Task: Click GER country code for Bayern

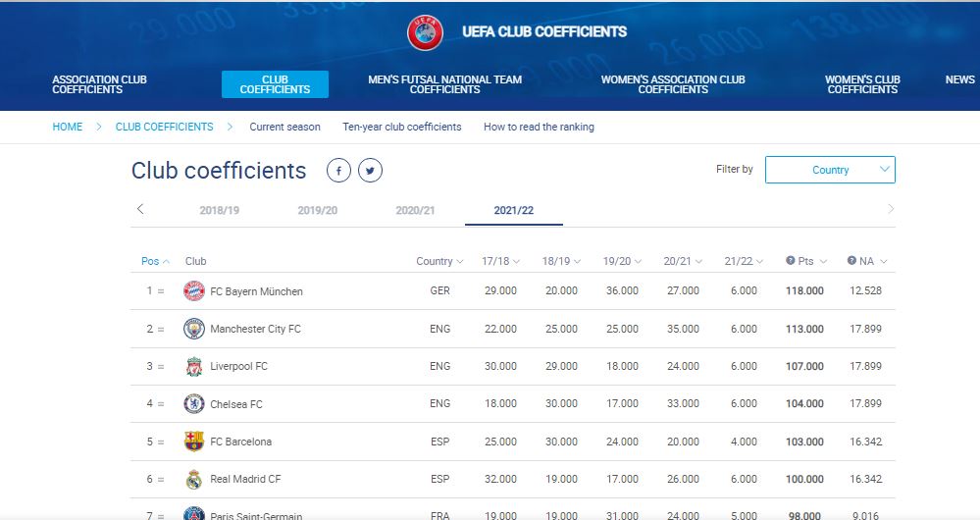Action: click(440, 290)
